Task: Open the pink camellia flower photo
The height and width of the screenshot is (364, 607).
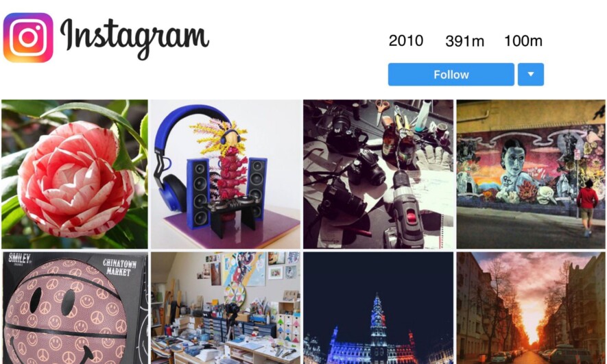Action: pyautogui.click(x=75, y=174)
